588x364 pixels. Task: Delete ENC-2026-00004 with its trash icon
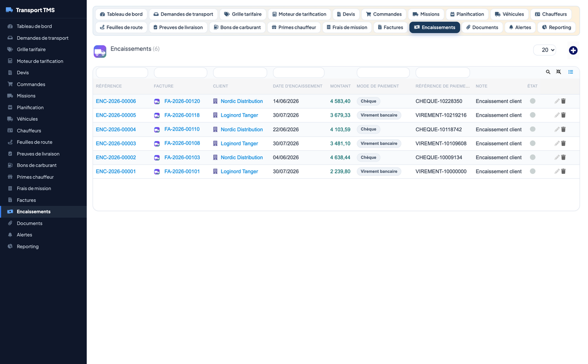pos(563,129)
